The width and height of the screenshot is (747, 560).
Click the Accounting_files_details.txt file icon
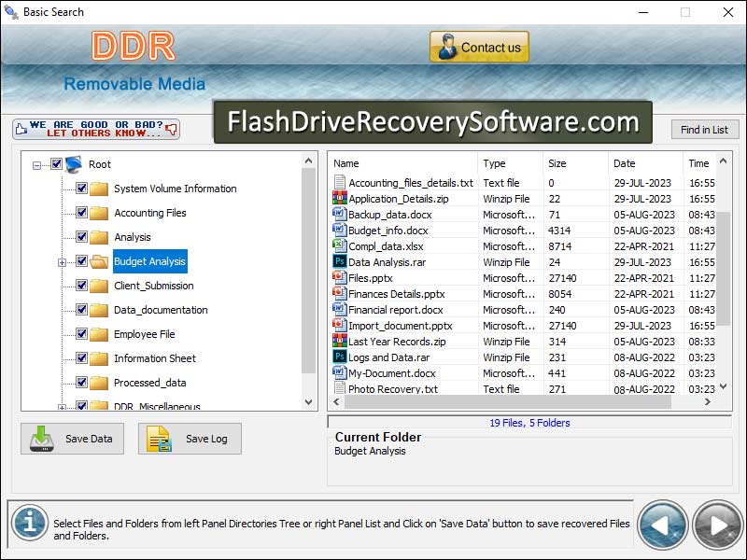coord(340,182)
